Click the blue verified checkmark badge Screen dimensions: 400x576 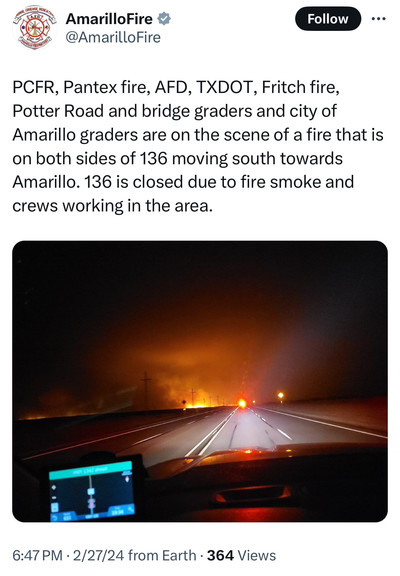(x=164, y=19)
